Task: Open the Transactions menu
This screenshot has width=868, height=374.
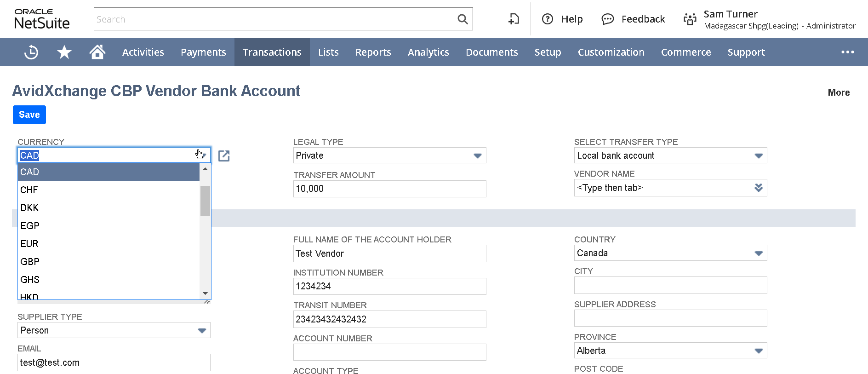Action: pyautogui.click(x=272, y=52)
